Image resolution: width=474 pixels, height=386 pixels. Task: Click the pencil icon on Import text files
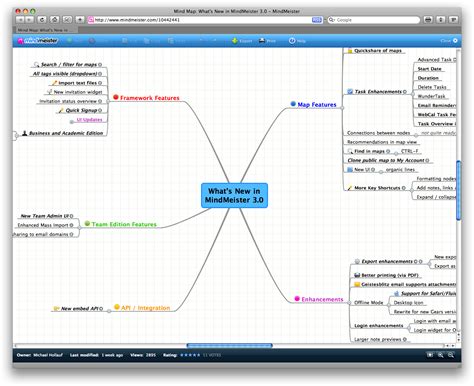pyautogui.click(x=54, y=83)
